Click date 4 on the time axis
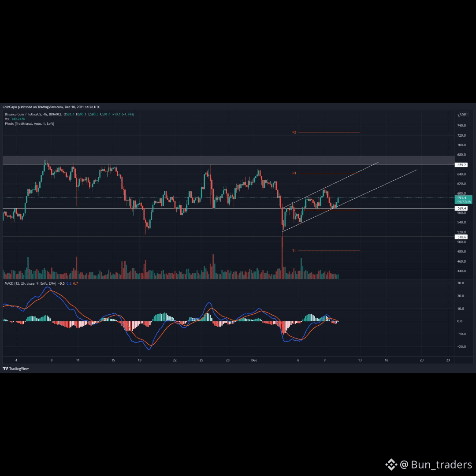This screenshot has width=476, height=476. tap(16, 361)
